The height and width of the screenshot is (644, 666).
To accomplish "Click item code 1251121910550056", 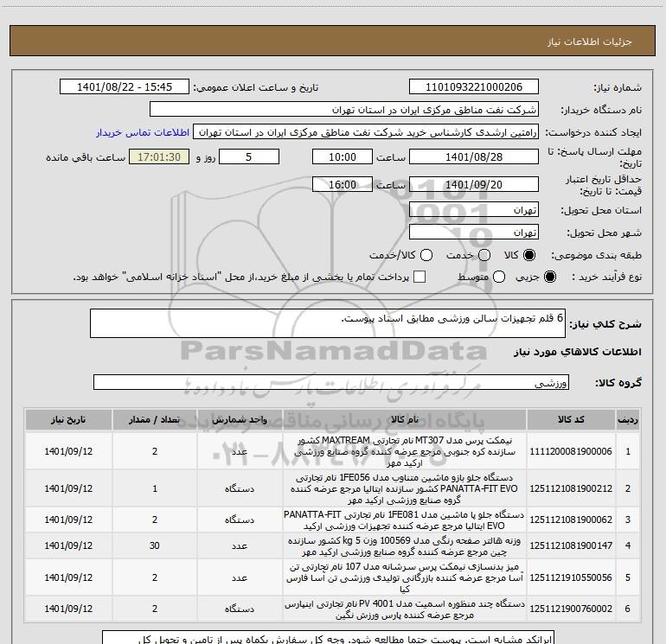I will [571, 577].
